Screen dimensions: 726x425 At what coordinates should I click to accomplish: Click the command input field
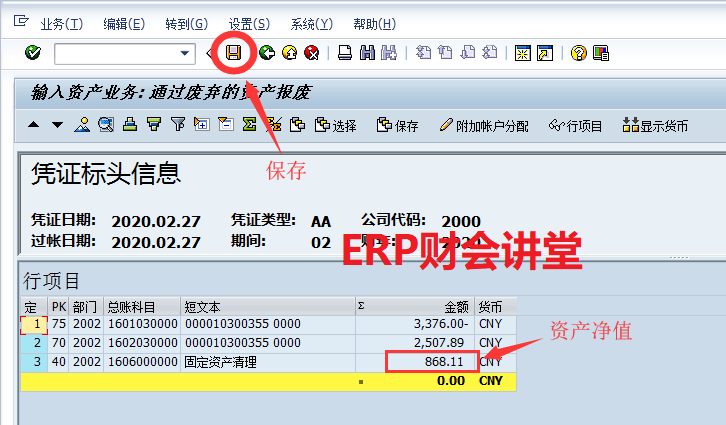pos(115,53)
